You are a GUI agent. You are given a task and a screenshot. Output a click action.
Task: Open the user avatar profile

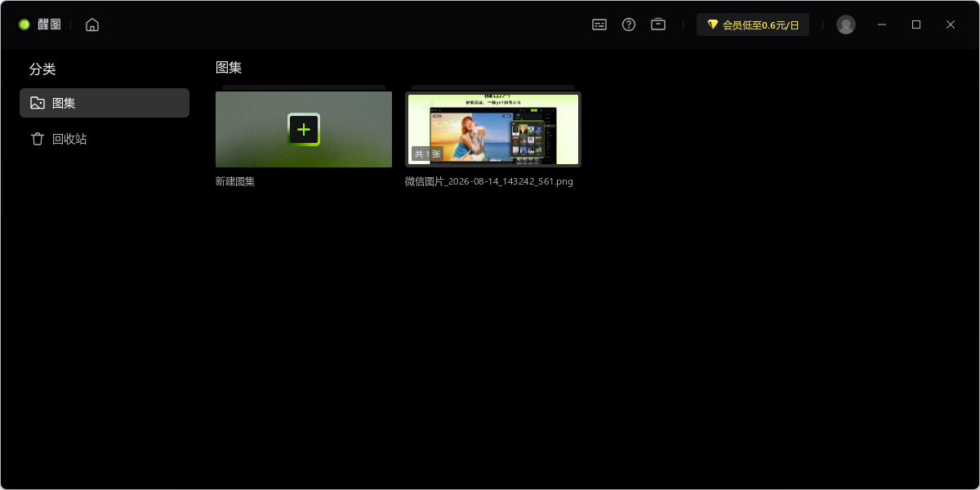pos(846,24)
